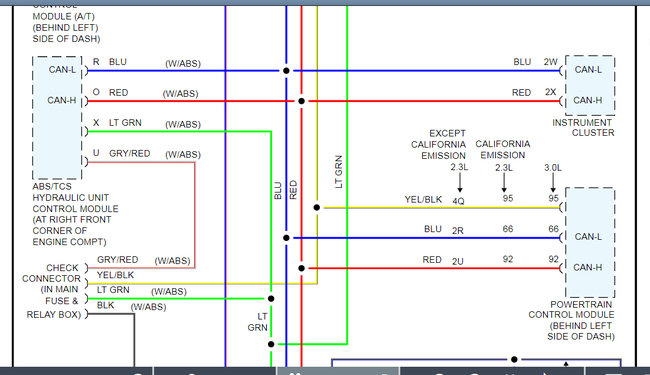
Task: Click the (W/ABS) note on the pin X LT GRN wire
Action: click(183, 124)
